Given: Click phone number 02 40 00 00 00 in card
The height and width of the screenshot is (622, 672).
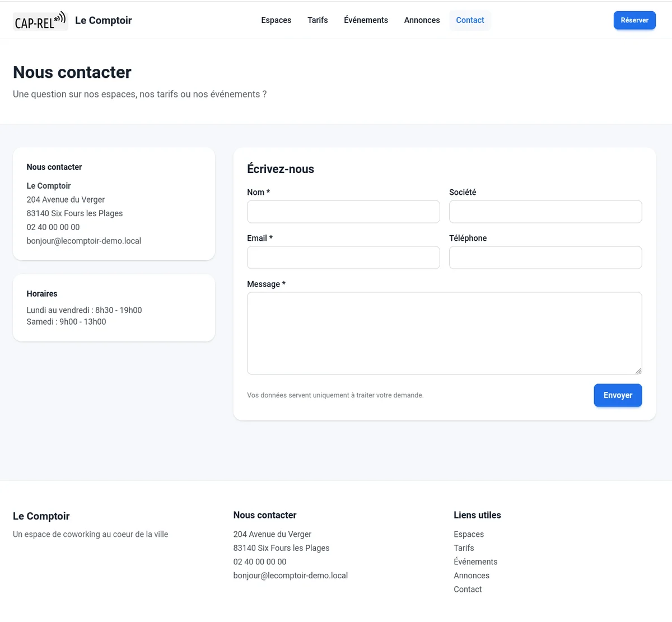Looking at the screenshot, I should (53, 227).
